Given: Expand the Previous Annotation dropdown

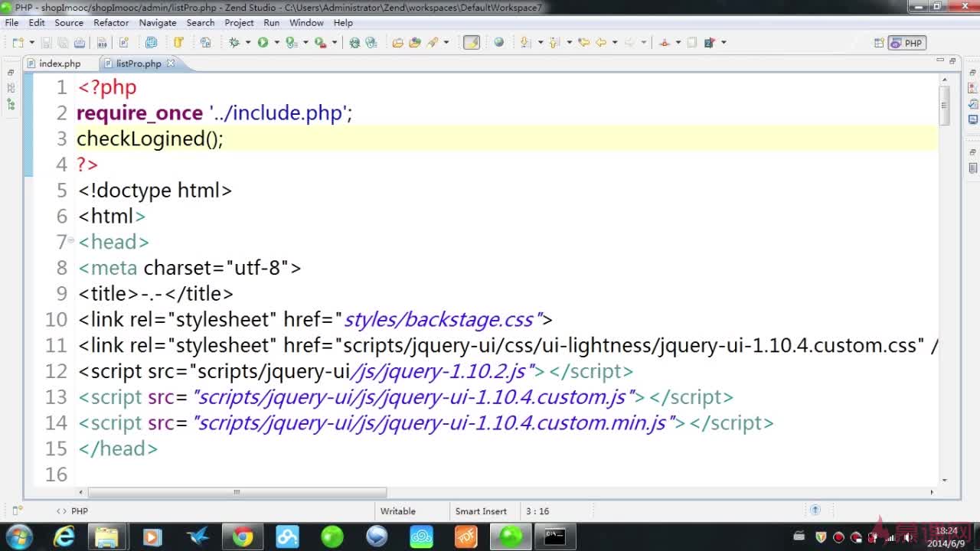Looking at the screenshot, I should [x=569, y=43].
